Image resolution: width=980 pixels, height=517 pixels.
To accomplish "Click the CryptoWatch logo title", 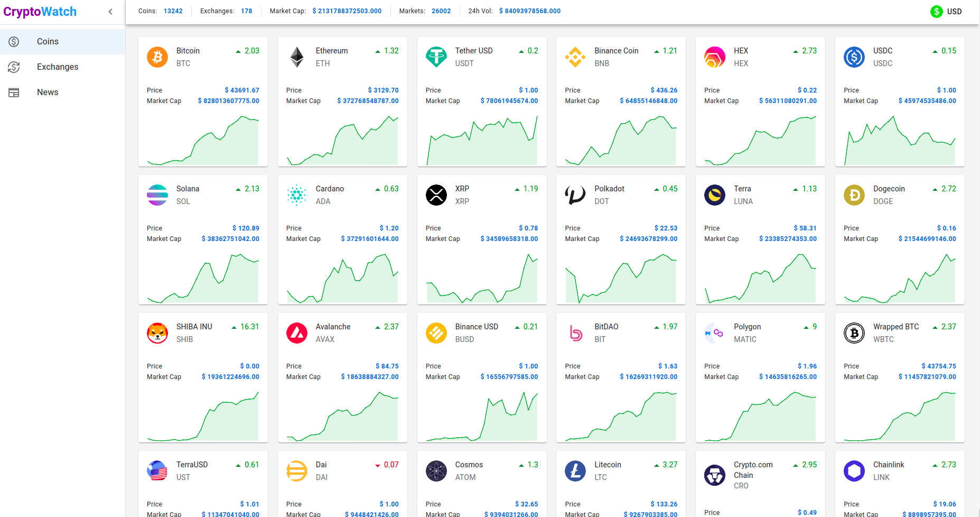I will [40, 12].
